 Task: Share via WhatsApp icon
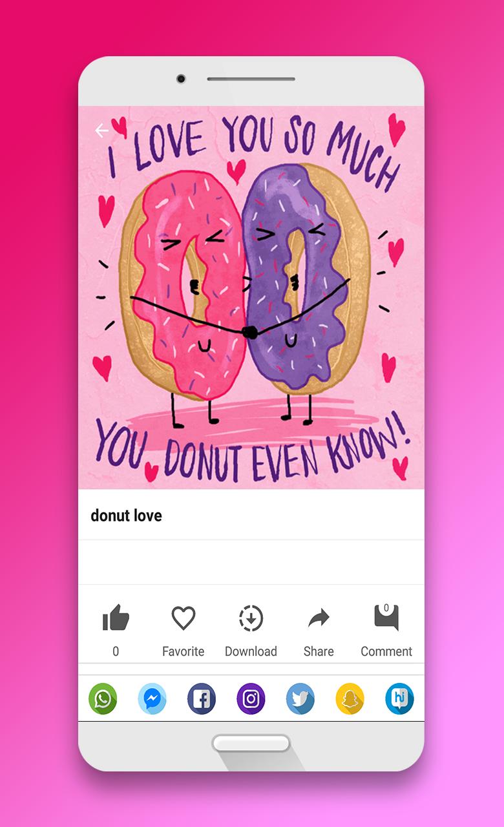tap(103, 699)
